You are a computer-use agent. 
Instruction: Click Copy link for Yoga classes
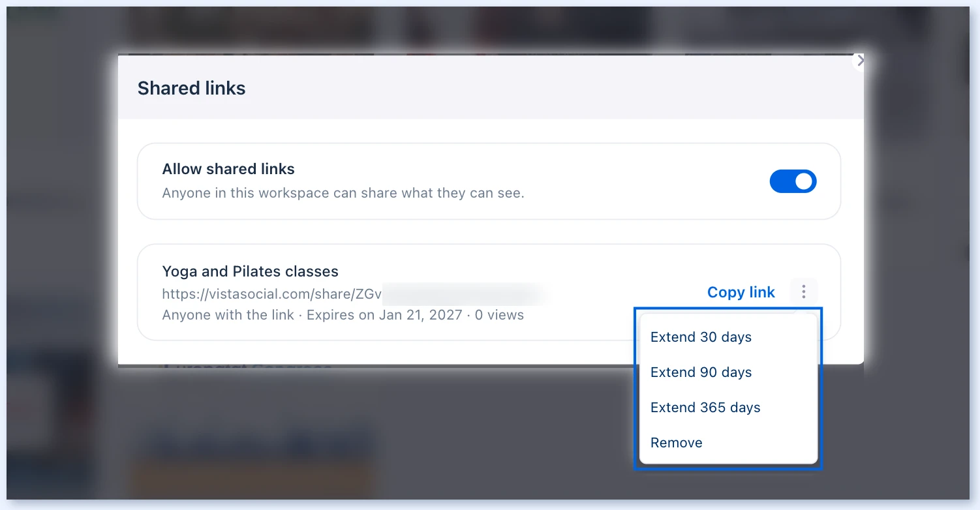(x=741, y=292)
